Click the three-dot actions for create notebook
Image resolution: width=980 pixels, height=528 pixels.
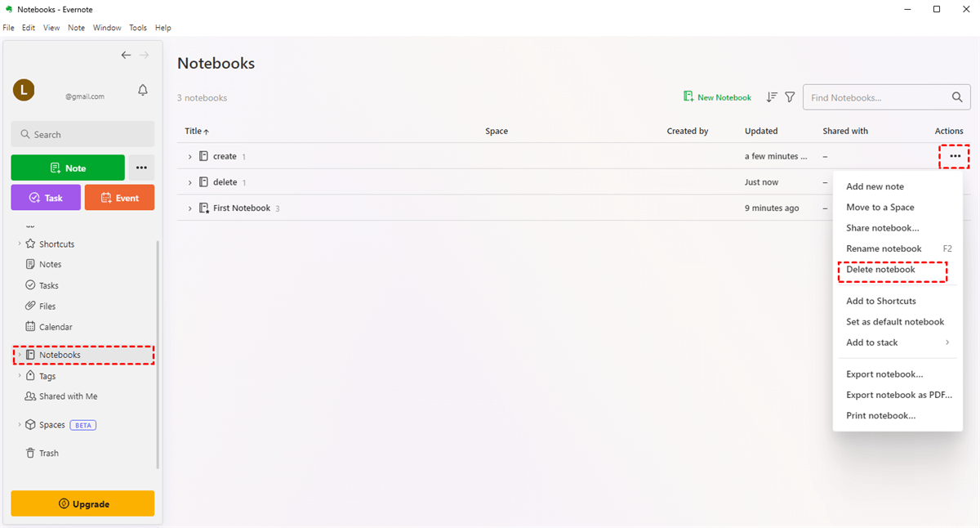coord(955,156)
